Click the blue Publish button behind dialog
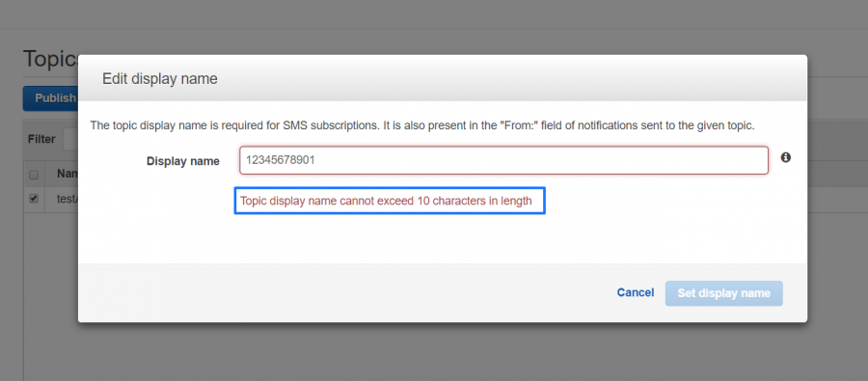The width and height of the screenshot is (868, 381). [x=50, y=98]
